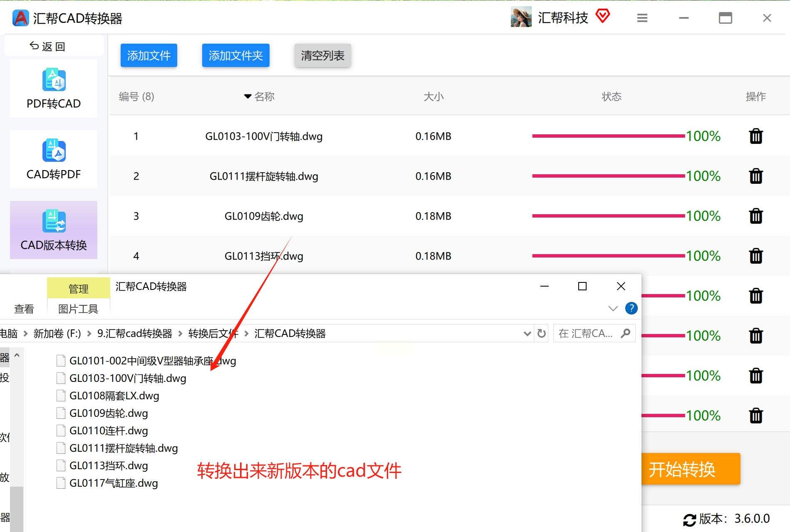
Task: Select the CAD转PDF sidebar icon
Action: click(54, 151)
